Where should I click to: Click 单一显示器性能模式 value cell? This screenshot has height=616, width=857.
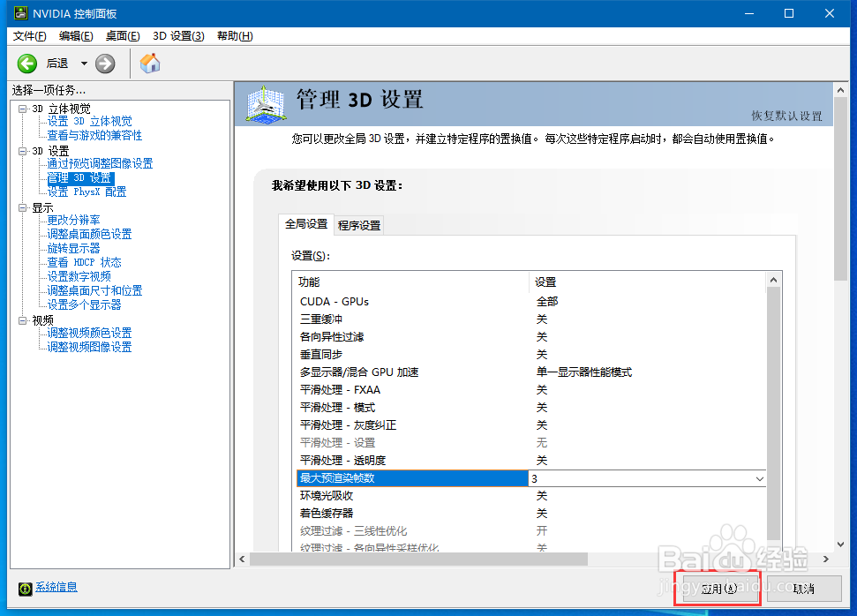pyautogui.click(x=583, y=372)
